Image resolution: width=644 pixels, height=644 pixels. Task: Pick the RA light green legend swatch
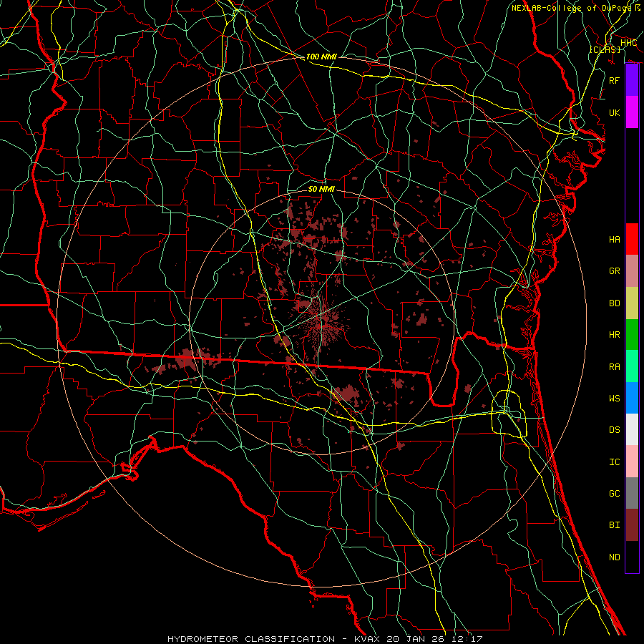click(632, 366)
